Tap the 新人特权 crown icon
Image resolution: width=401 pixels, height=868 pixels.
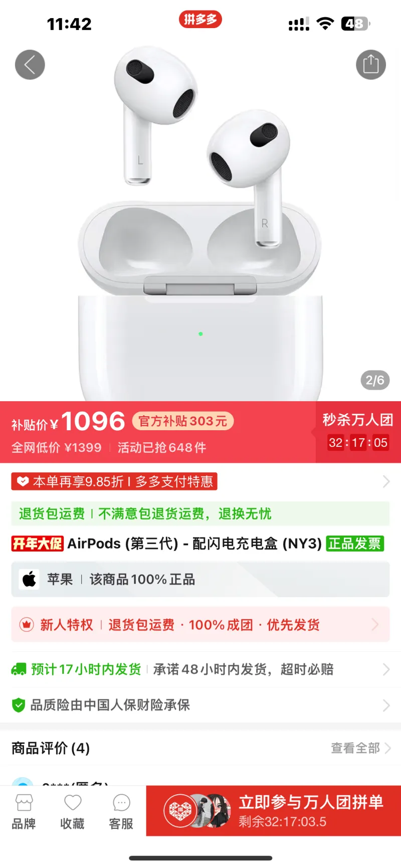(26, 625)
